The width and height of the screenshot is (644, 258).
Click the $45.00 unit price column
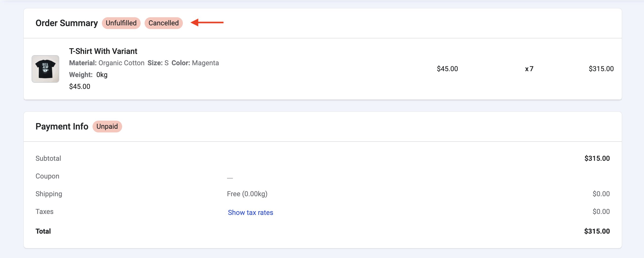pos(447,69)
